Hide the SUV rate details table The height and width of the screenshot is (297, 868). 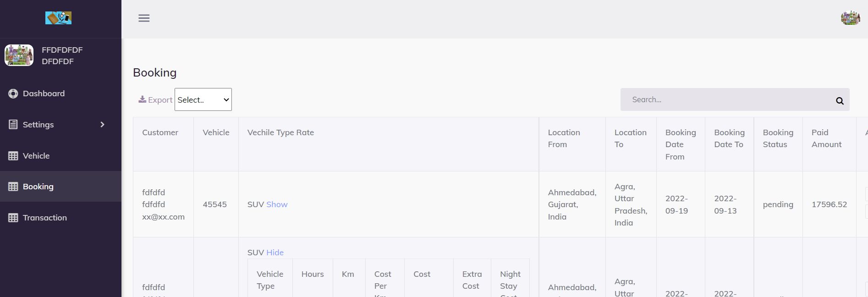(x=275, y=253)
